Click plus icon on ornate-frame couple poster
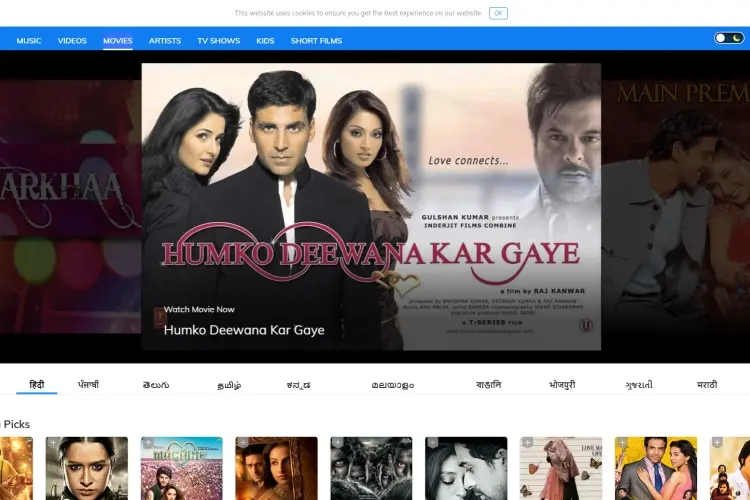 (x=243, y=443)
